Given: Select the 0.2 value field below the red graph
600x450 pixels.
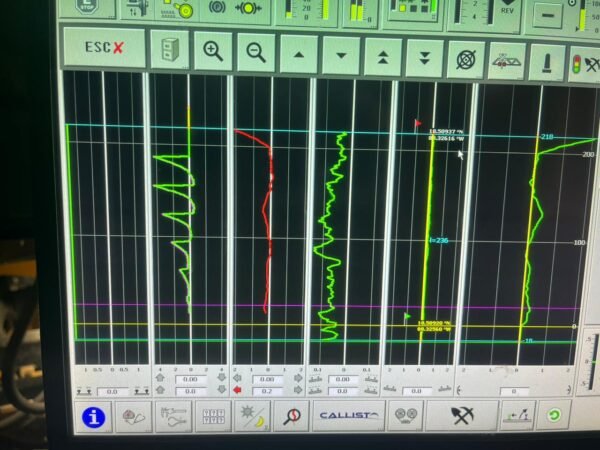Looking at the screenshot, I should pyautogui.click(x=267, y=391).
